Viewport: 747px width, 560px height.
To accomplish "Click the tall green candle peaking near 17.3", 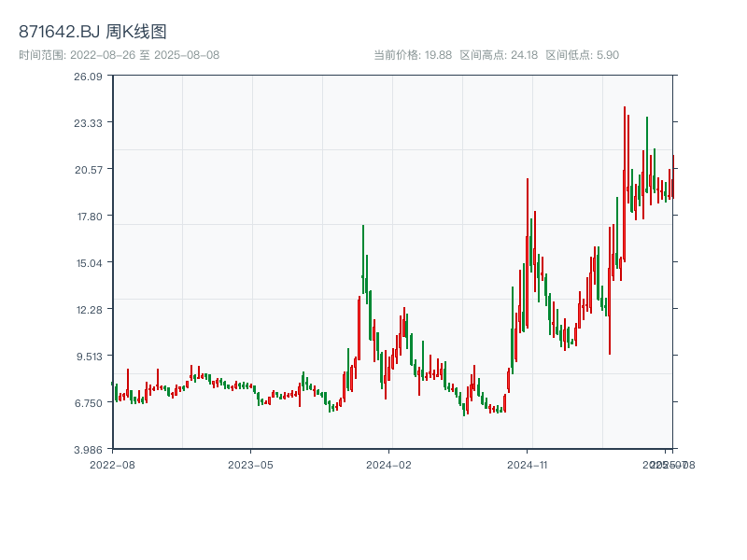I will point(363,259).
